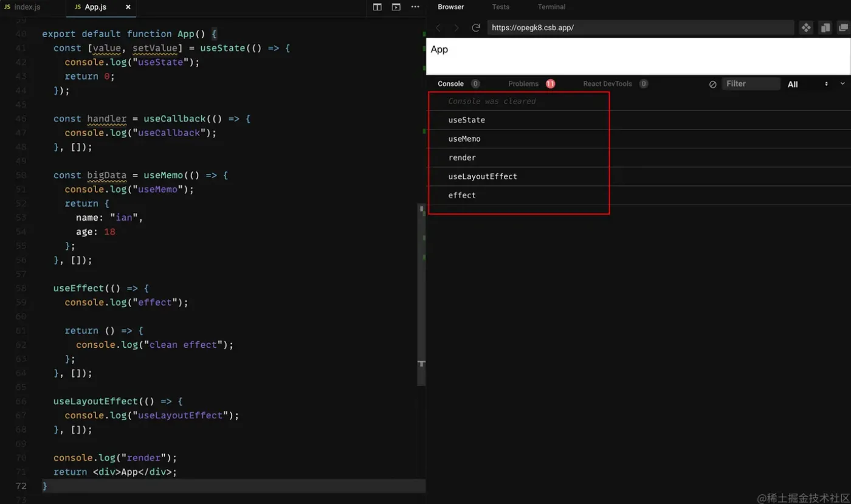Select the Console panel tab
The width and height of the screenshot is (851, 504).
pyautogui.click(x=451, y=84)
